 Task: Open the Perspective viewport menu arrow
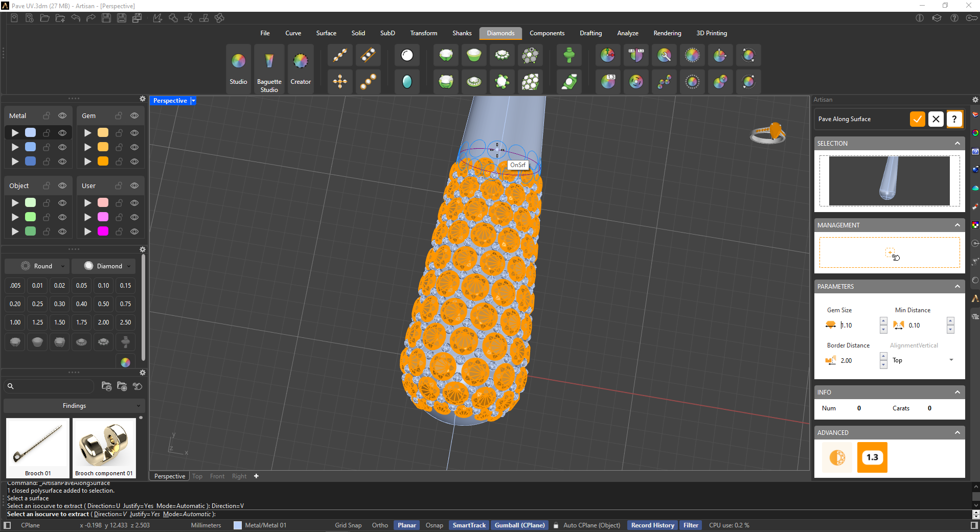click(x=193, y=101)
